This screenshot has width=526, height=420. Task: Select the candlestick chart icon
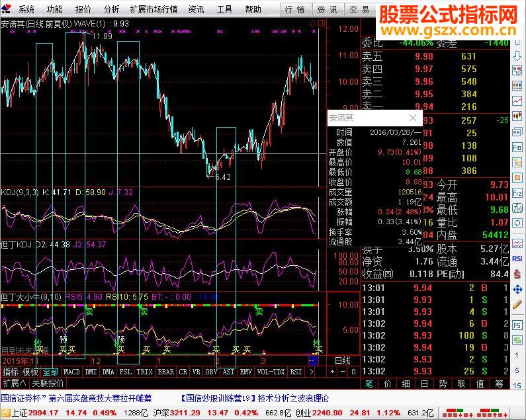click(x=517, y=116)
